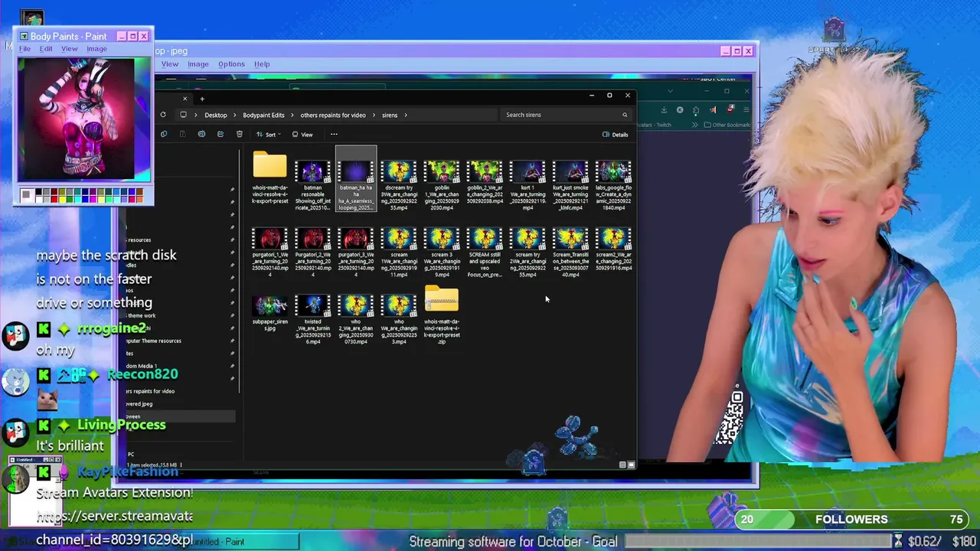Screen dimensions: 980x551
Task: Click the Share icon in Explorer toolbar
Action: click(220, 134)
